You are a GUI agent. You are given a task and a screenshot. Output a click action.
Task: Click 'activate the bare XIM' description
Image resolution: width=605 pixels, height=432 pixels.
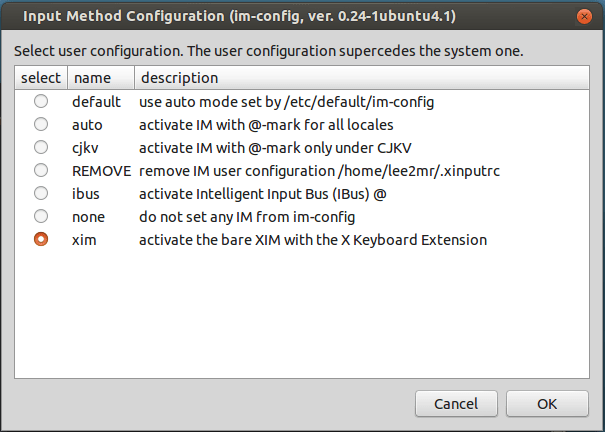coord(312,240)
